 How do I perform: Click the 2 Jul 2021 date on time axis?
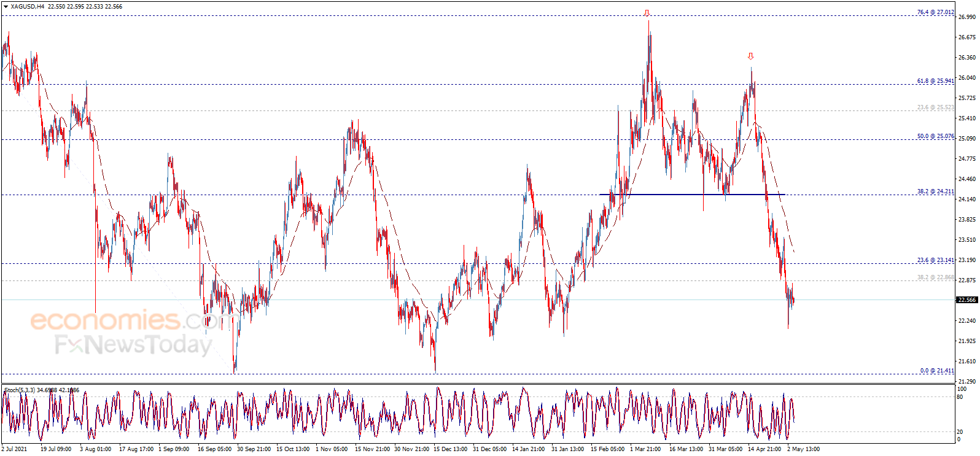coord(15,449)
